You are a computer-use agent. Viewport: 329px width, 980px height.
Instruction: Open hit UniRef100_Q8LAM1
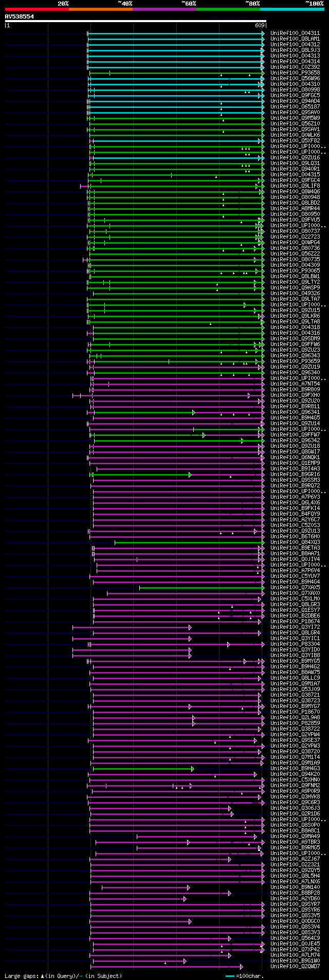tap(295, 39)
